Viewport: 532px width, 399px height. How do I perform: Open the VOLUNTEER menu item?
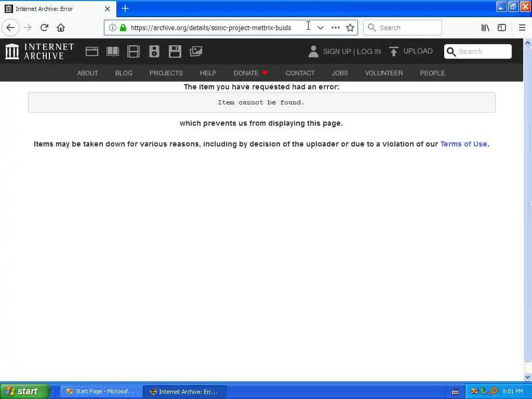click(384, 73)
